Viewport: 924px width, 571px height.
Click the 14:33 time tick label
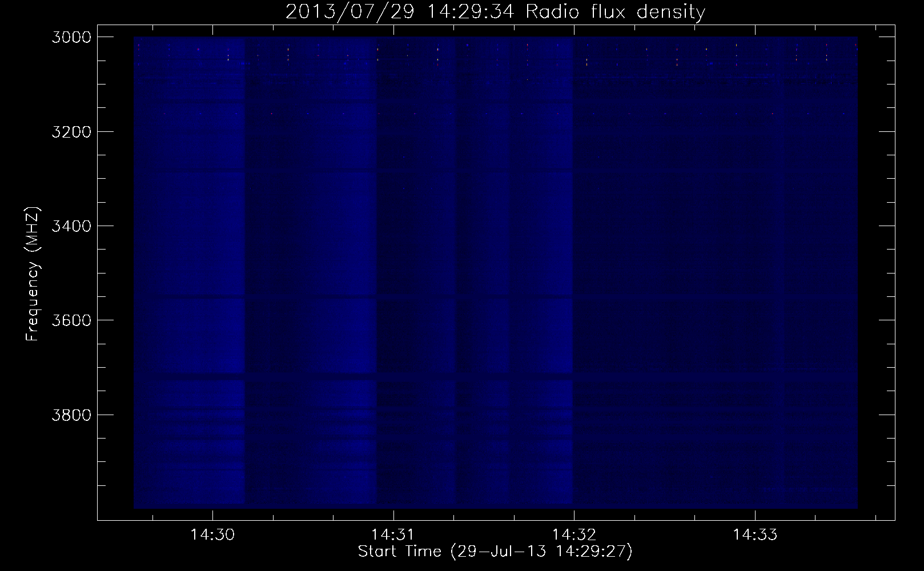click(x=755, y=535)
